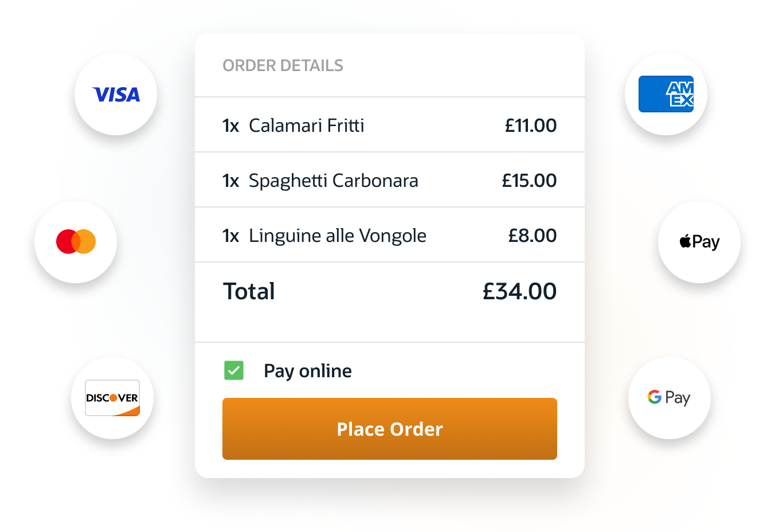This screenshot has width=775, height=532.
Task: Click the American Express icon
Action: coord(666,94)
